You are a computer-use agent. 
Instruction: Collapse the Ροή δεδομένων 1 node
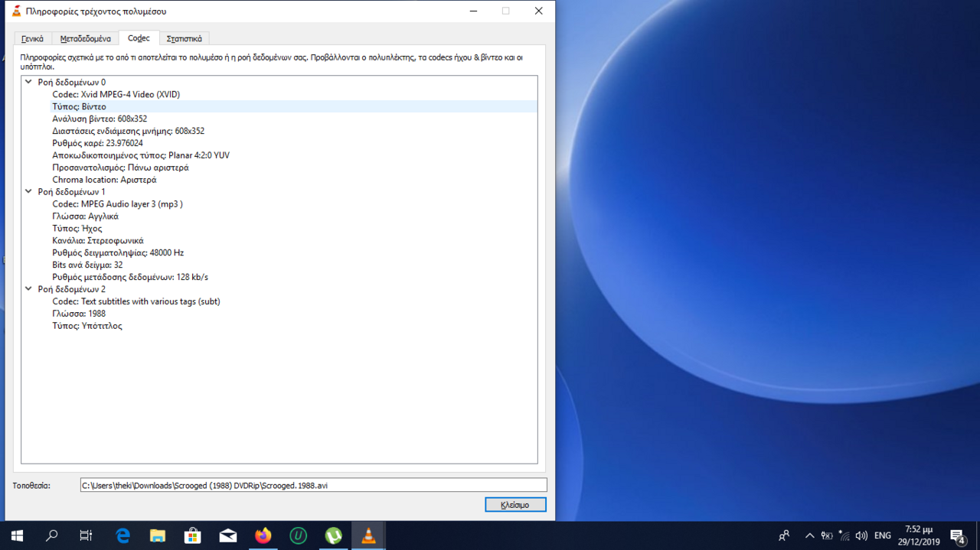(28, 192)
